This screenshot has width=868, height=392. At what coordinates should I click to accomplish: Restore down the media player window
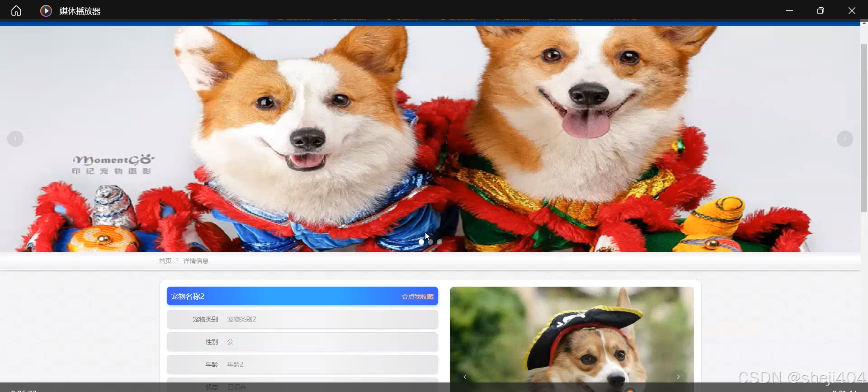coord(821,11)
